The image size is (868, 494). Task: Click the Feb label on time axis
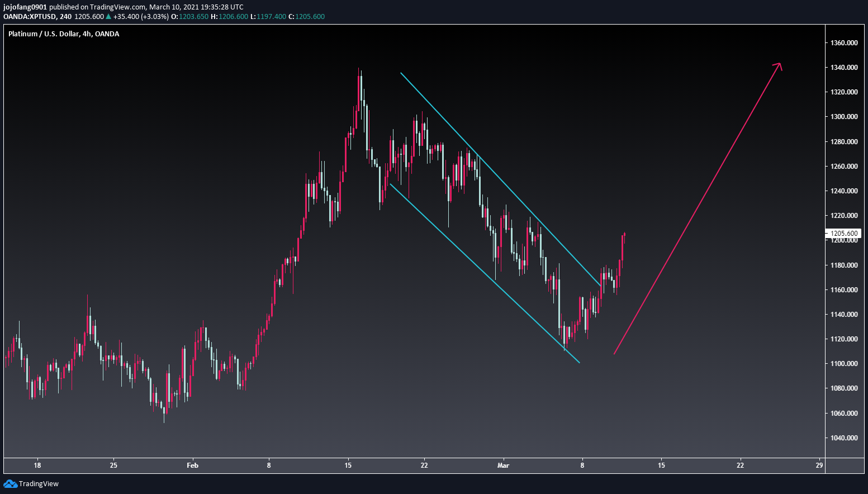tap(192, 465)
